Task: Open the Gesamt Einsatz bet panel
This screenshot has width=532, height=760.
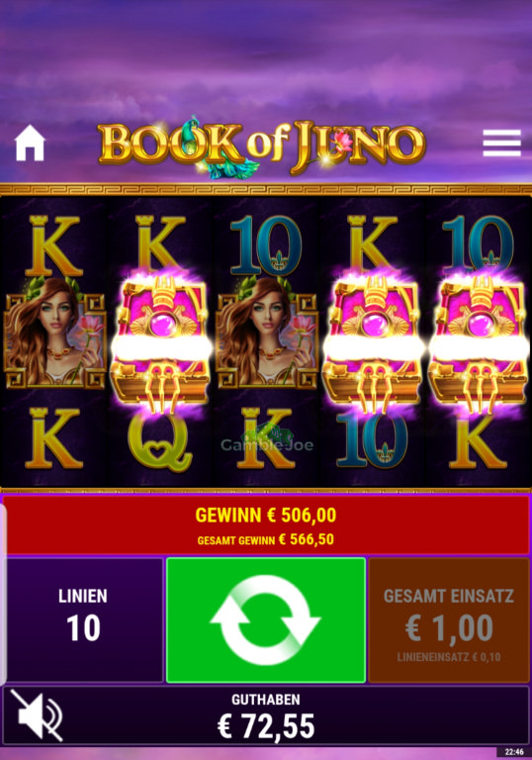Action: (449, 619)
